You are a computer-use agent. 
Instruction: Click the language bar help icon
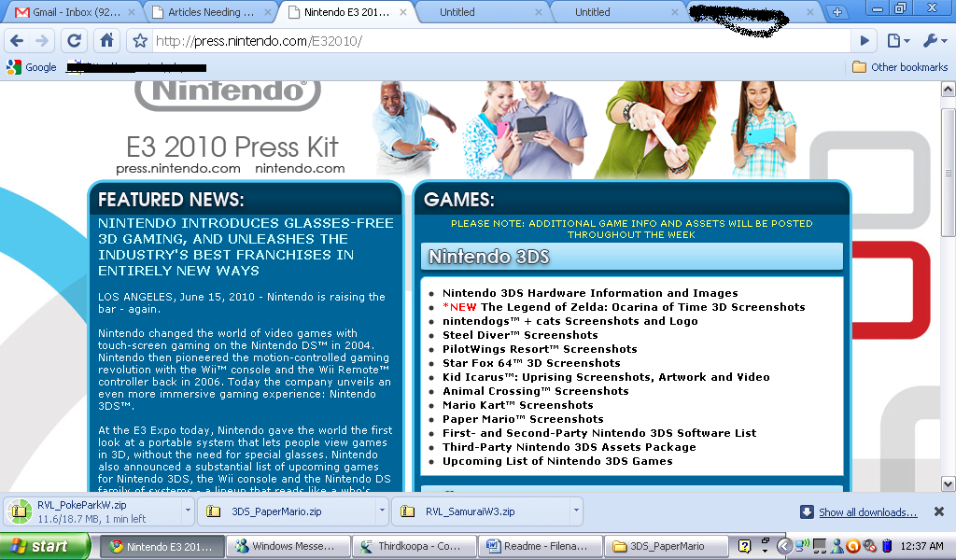click(744, 546)
